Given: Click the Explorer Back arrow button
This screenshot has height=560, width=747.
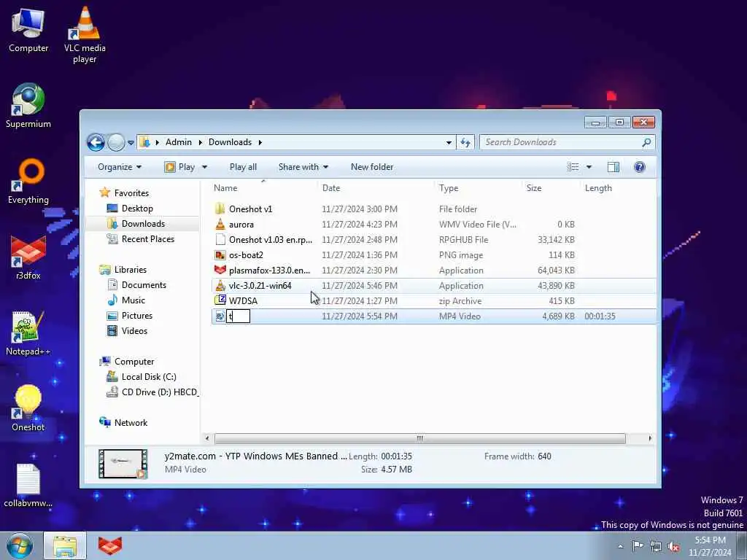Looking at the screenshot, I should click(x=96, y=142).
